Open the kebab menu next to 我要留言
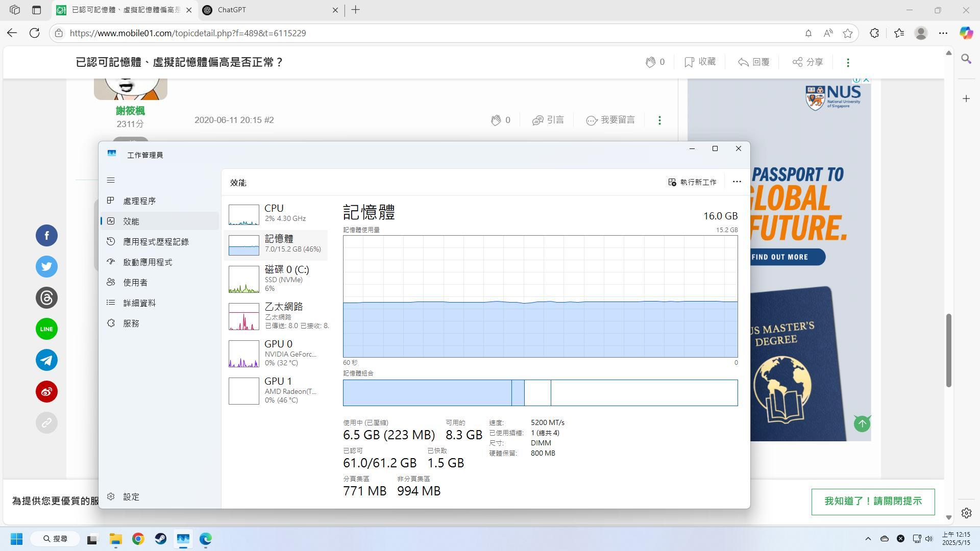The image size is (980, 551). click(x=659, y=120)
